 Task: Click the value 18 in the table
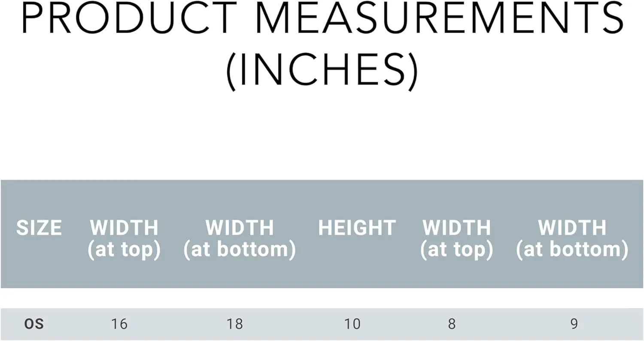pos(235,324)
